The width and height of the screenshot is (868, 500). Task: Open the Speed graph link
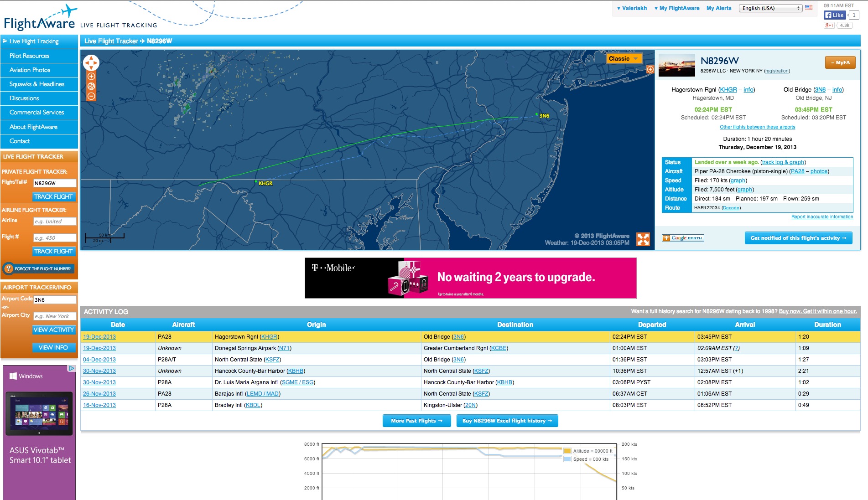coord(738,180)
